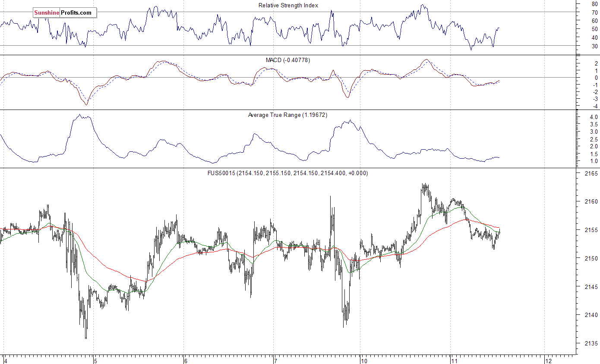Click MACD axis value 0
Image resolution: width=600 pixels, height=364 pixels.
tap(596, 78)
